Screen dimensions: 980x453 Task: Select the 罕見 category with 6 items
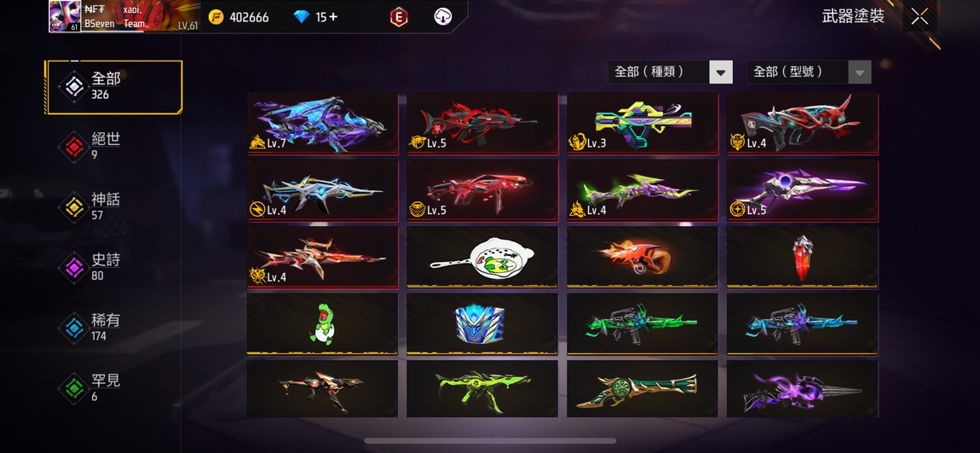(113, 388)
